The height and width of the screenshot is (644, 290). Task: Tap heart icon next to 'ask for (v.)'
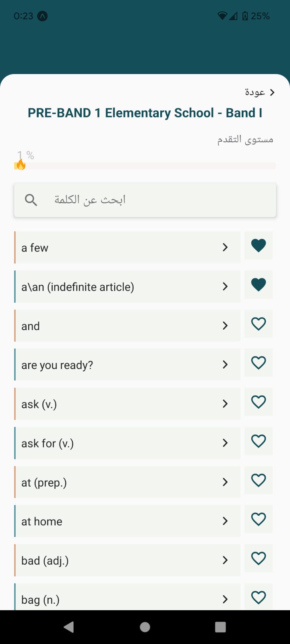tap(259, 441)
